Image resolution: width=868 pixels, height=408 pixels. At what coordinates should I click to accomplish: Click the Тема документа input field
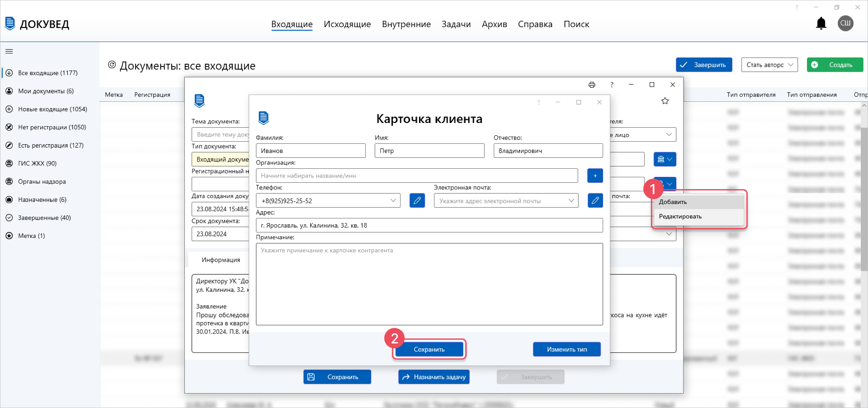click(220, 134)
